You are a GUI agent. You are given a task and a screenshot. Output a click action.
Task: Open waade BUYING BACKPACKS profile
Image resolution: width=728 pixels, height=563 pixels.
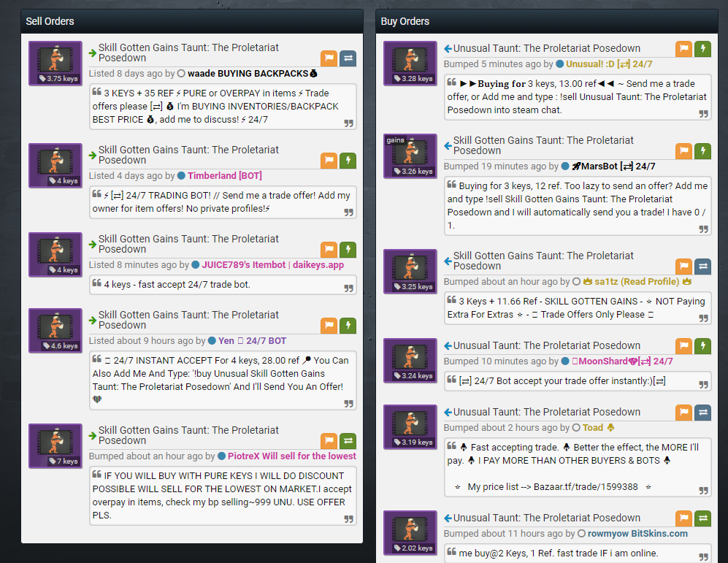pos(252,73)
